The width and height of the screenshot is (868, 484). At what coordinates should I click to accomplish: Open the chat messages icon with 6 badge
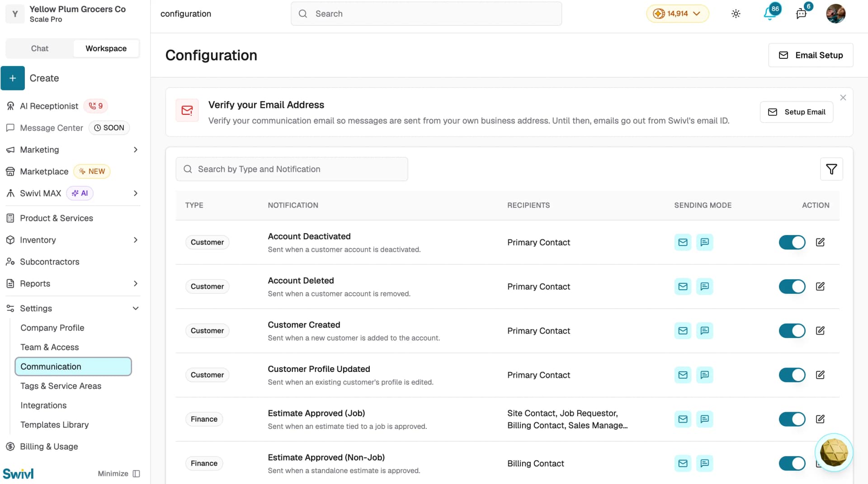click(x=802, y=13)
